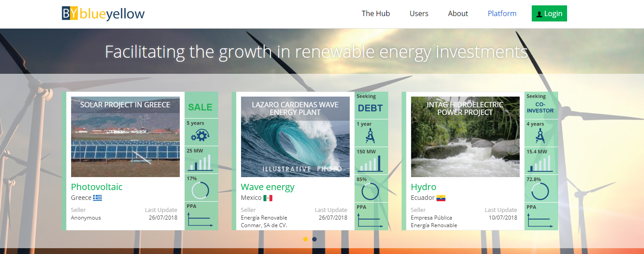Click the Greek flag icon
The height and width of the screenshot is (254, 644).
tap(97, 198)
